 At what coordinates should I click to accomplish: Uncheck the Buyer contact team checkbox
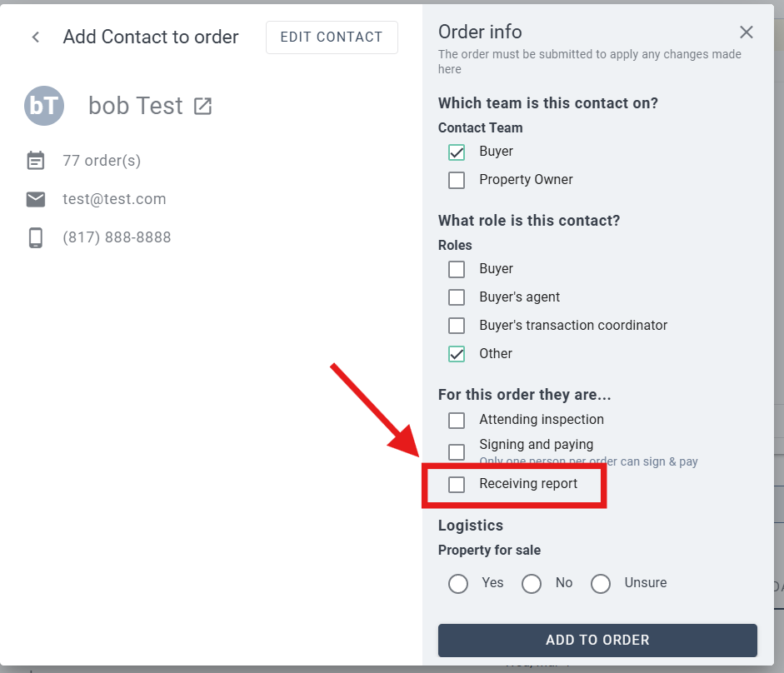tap(457, 152)
